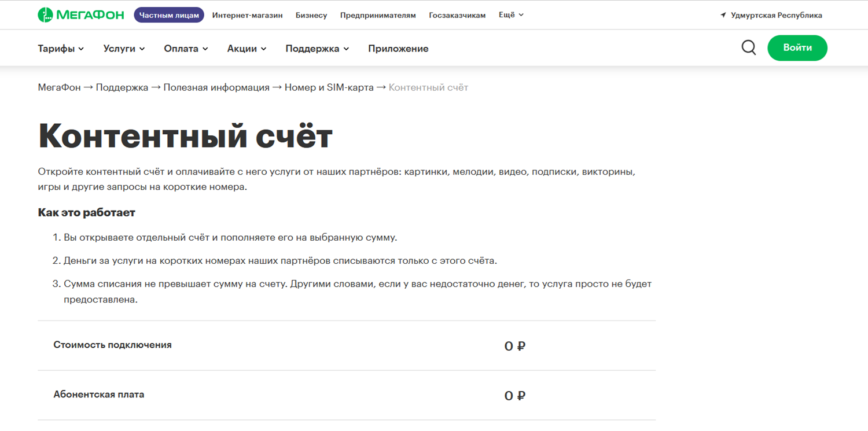868x431 pixels.
Task: Go to the Бизнесу section
Action: click(x=311, y=15)
